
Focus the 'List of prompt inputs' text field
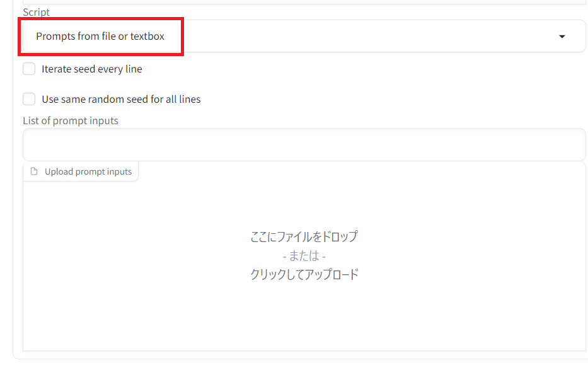pyautogui.click(x=304, y=145)
